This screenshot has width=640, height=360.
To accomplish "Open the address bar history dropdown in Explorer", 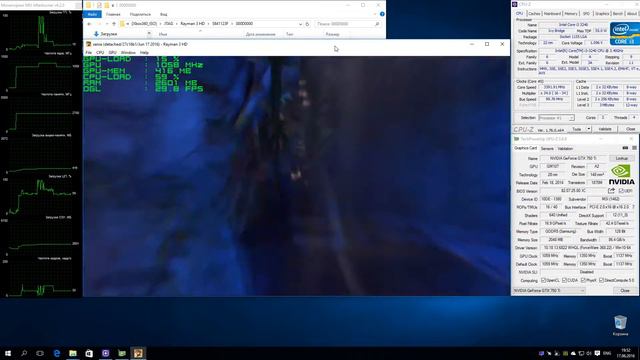I will (x=300, y=24).
